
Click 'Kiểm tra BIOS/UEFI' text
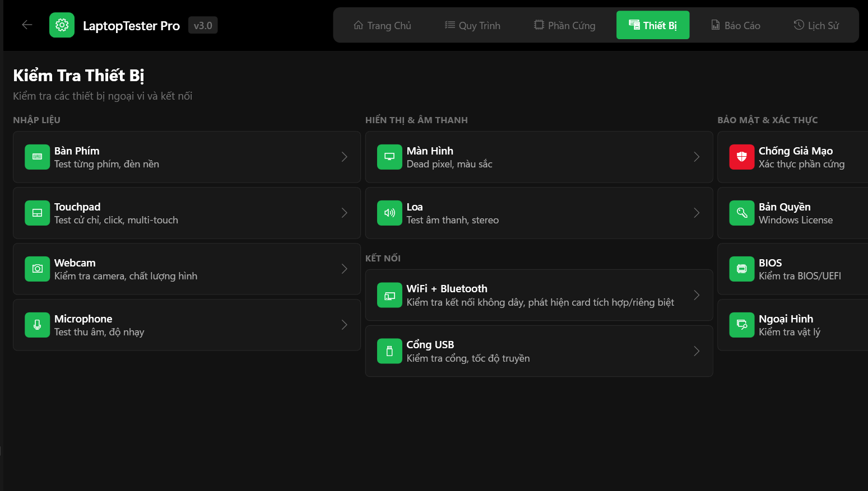800,276
